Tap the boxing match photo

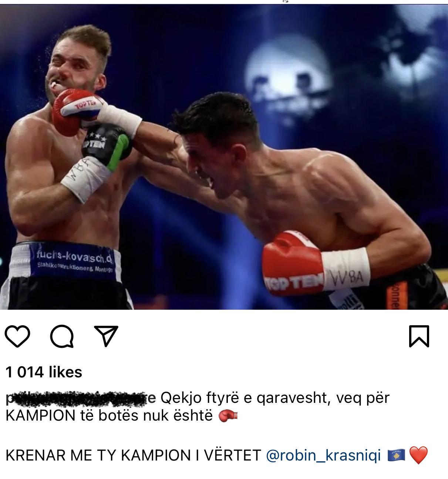pyautogui.click(x=224, y=157)
